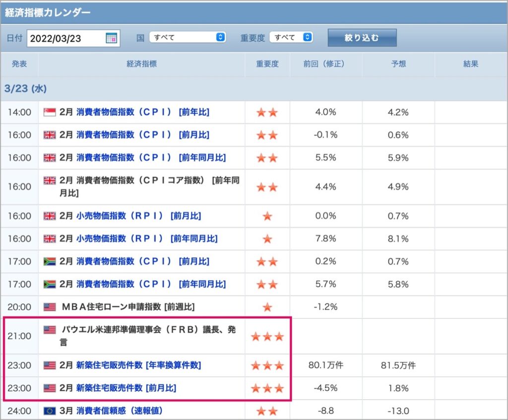Click the -13.0 forecast value

point(398,411)
